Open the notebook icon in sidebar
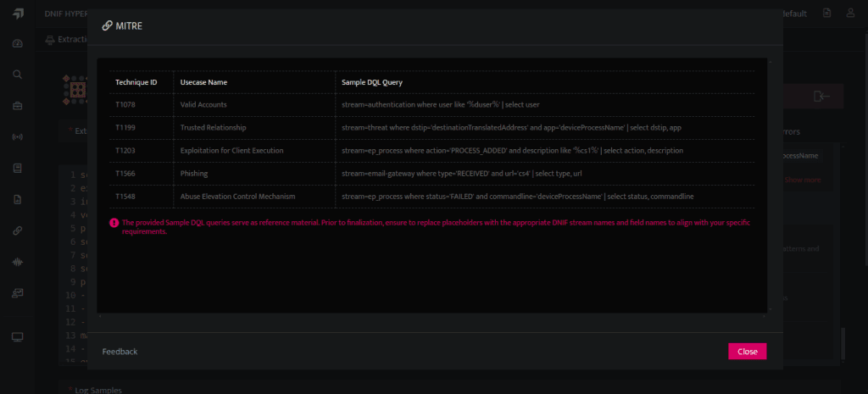This screenshot has height=394, width=868. pos(18,169)
